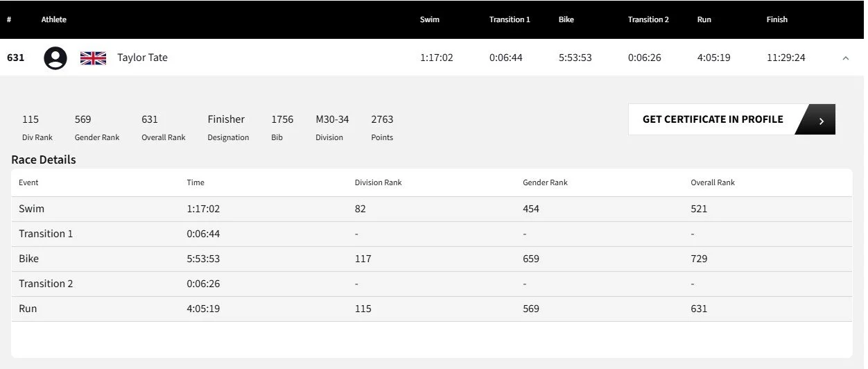Viewport: 868px width, 369px height.
Task: Select the athlete name Taylor Tate
Action: click(142, 58)
